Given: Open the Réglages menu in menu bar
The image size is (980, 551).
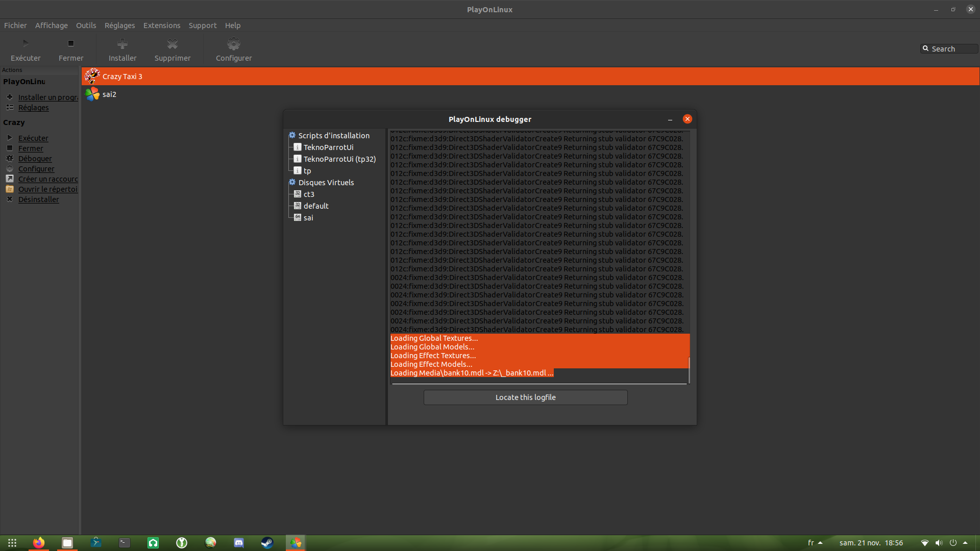Looking at the screenshot, I should [x=119, y=26].
